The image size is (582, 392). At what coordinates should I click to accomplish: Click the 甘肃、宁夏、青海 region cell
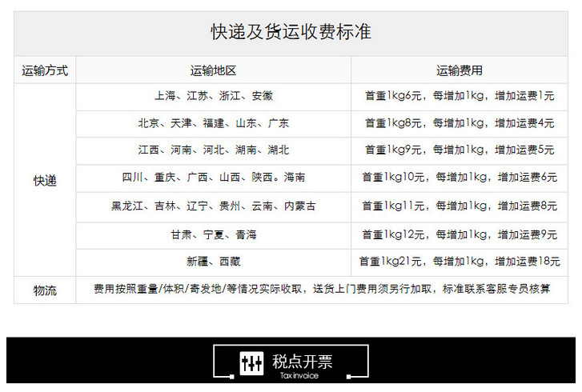214,234
